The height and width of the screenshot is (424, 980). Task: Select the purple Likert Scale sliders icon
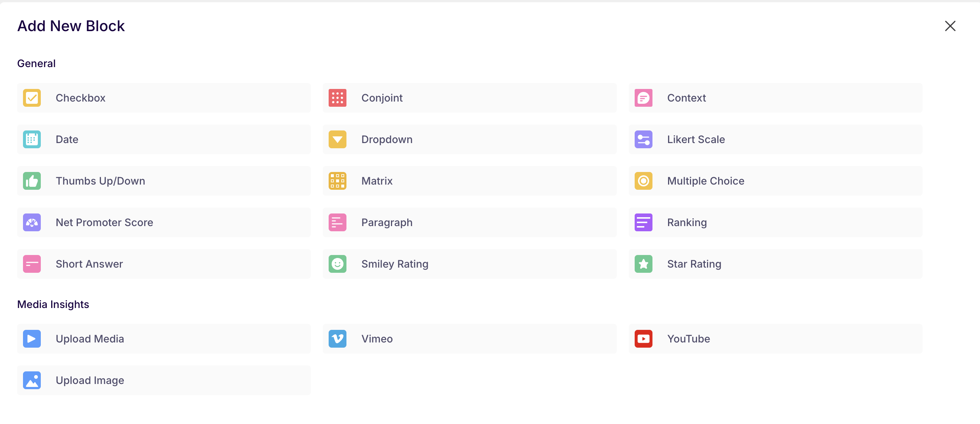click(643, 139)
